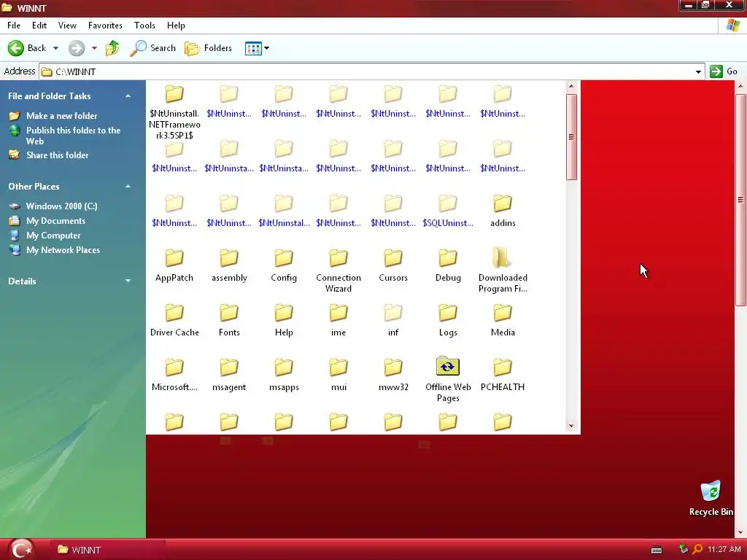This screenshot has height=560, width=747.
Task: Open the Edit menu
Action: pos(39,26)
